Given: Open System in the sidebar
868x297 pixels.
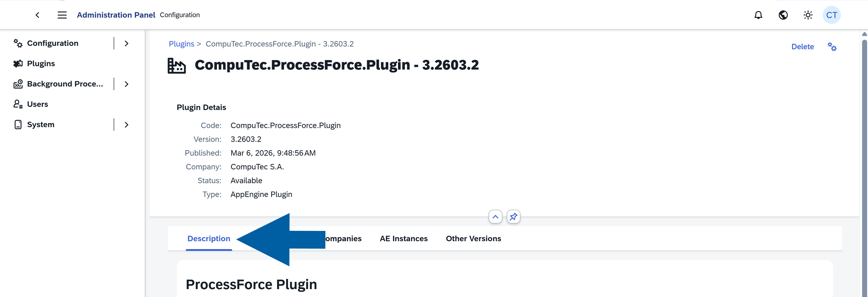Looking at the screenshot, I should click(x=41, y=124).
